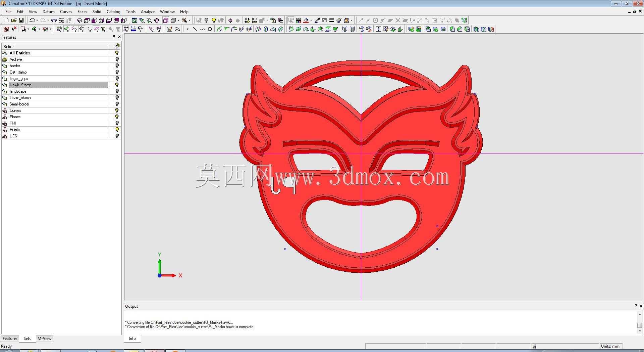Click the paint brush attributes icon
Viewport: 644px width, 352px height.
coord(339,20)
